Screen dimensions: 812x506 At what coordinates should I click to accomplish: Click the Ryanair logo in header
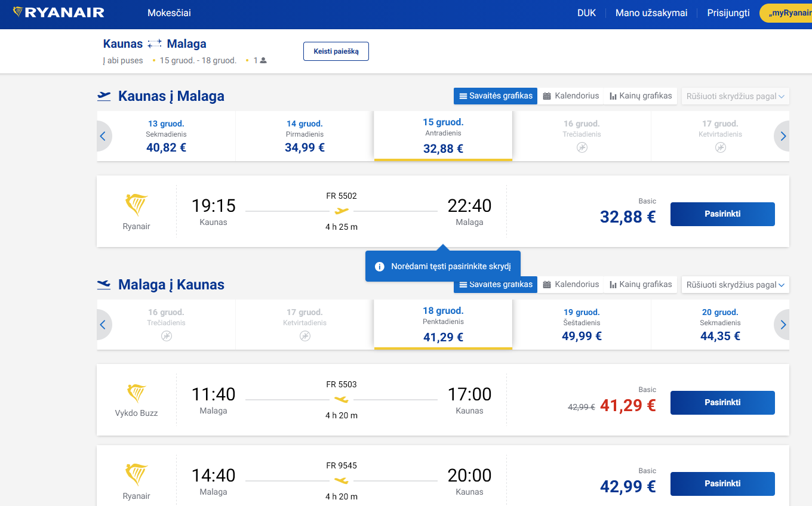[x=58, y=13]
